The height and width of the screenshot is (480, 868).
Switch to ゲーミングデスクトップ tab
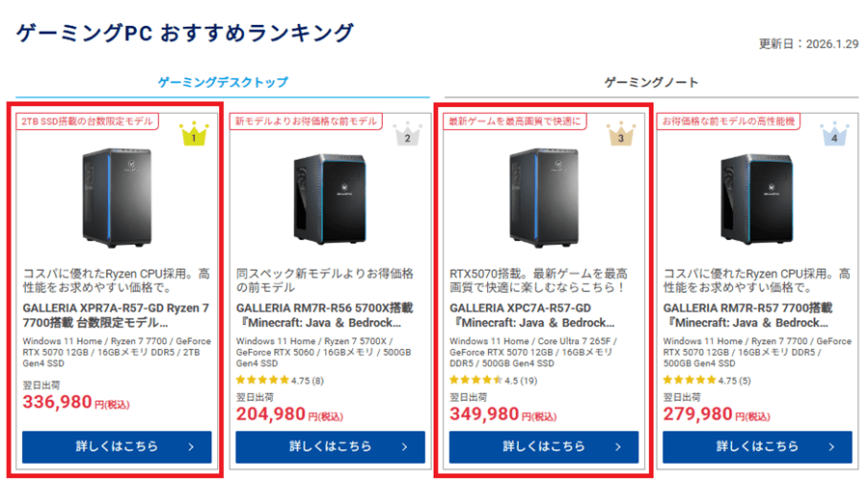point(222,83)
